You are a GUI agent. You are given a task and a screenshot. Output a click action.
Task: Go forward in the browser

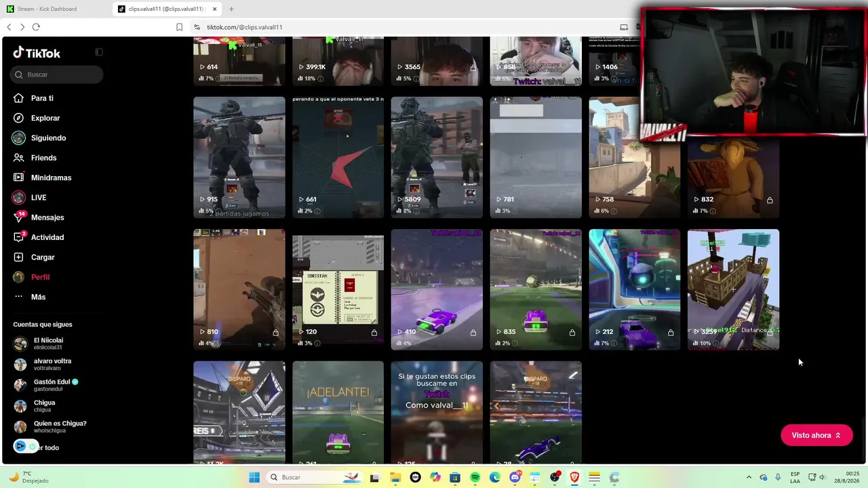tap(22, 27)
